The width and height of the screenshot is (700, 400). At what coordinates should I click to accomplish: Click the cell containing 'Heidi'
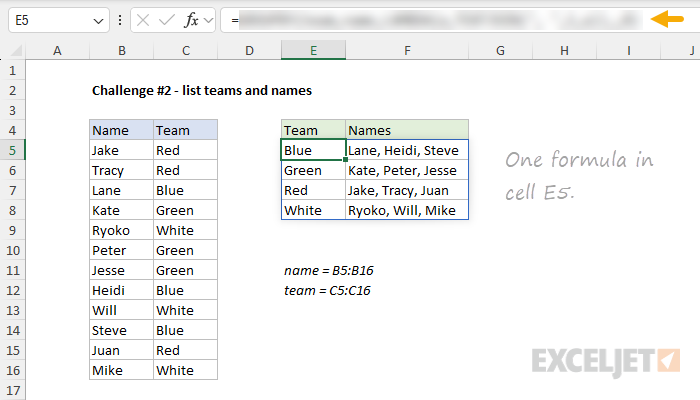coord(121,291)
